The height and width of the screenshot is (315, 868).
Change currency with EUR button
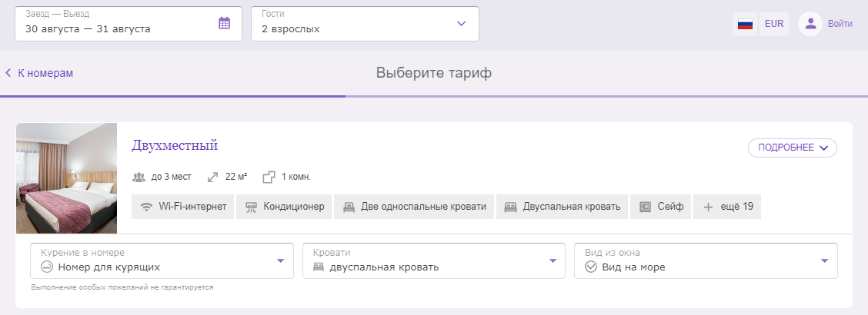pyautogui.click(x=774, y=24)
